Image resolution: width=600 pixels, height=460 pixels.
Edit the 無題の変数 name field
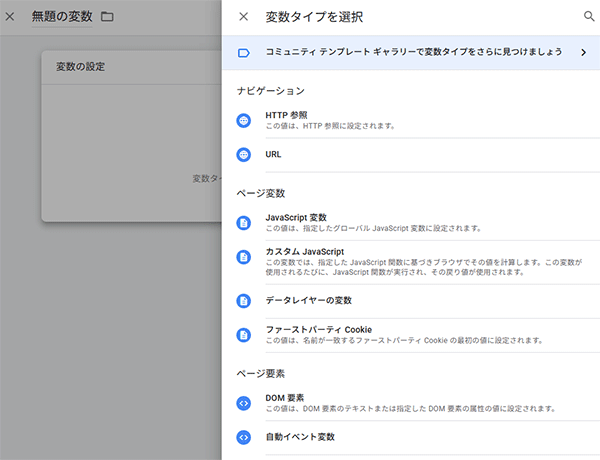coord(62,16)
